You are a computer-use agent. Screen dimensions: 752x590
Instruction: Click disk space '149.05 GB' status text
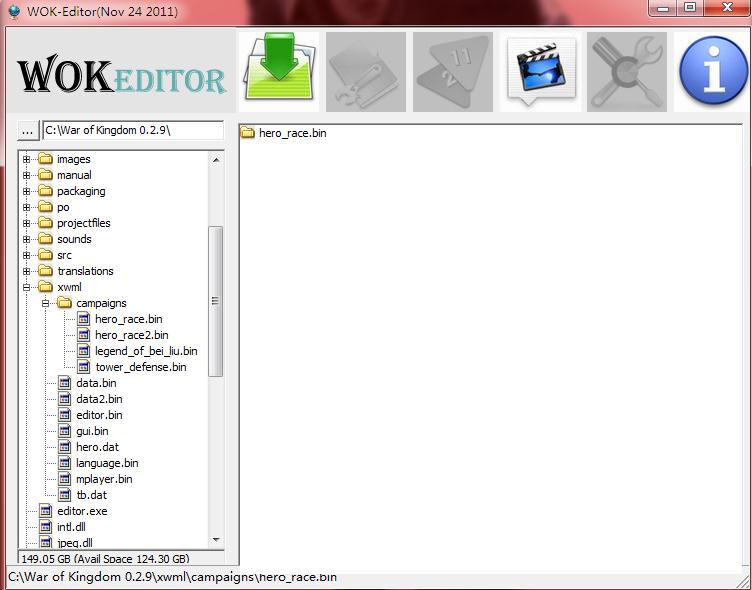click(x=105, y=558)
